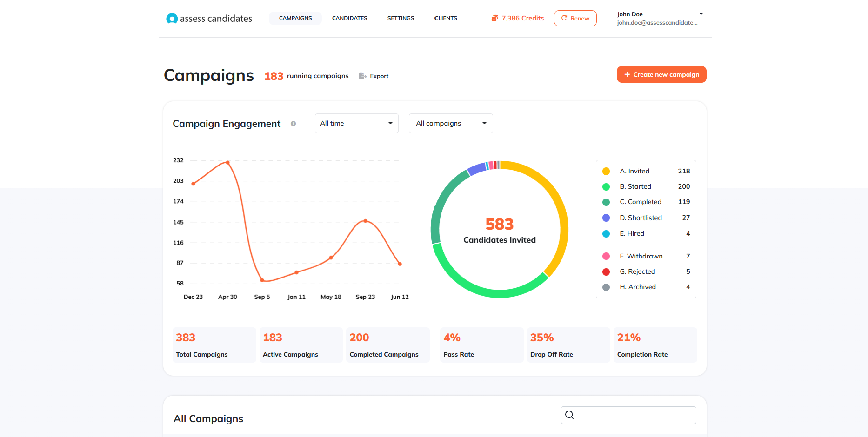The width and height of the screenshot is (868, 437).
Task: Switch to the Candidates tab
Action: (349, 18)
